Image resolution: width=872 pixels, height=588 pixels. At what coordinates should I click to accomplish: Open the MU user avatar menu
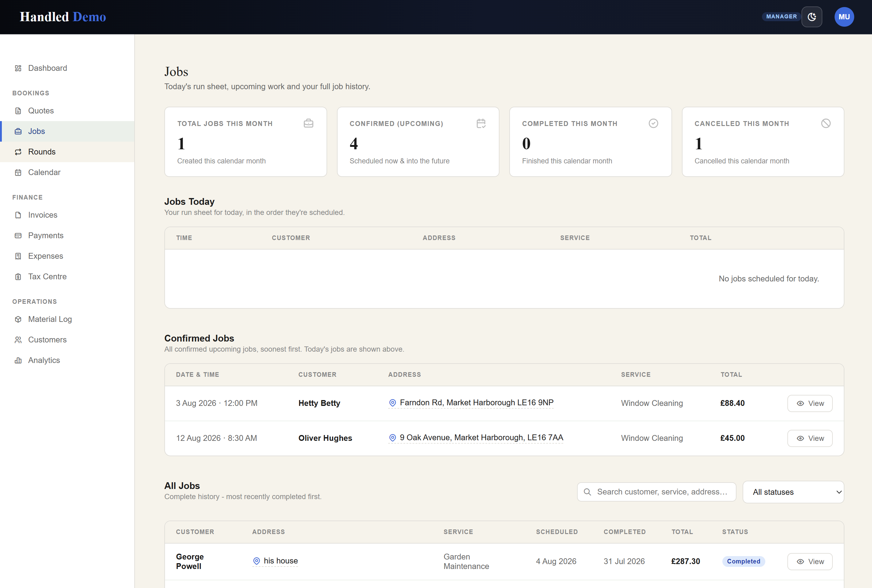[x=844, y=17]
